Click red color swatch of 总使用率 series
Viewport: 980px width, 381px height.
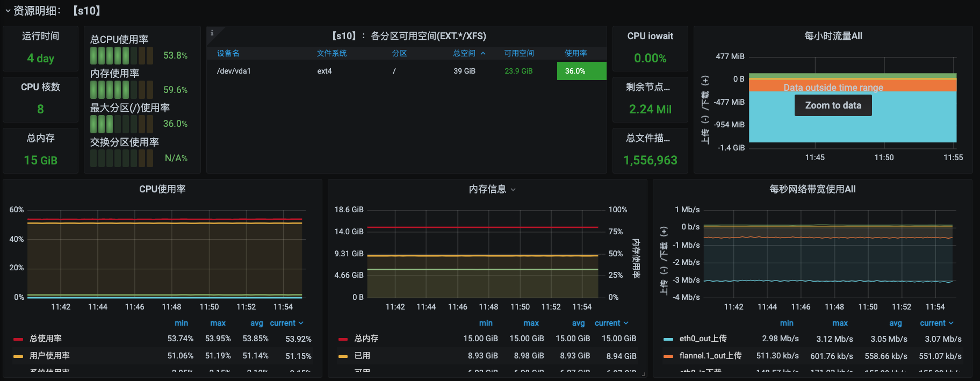pos(18,339)
